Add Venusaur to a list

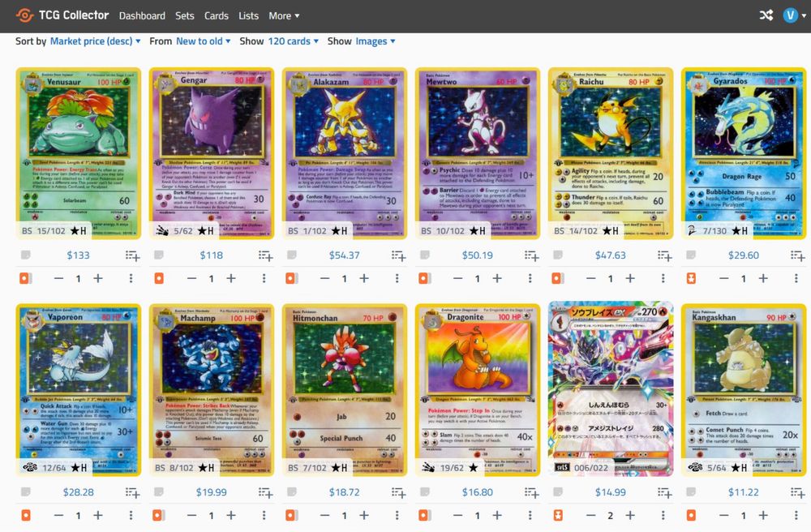pyautogui.click(x=132, y=255)
